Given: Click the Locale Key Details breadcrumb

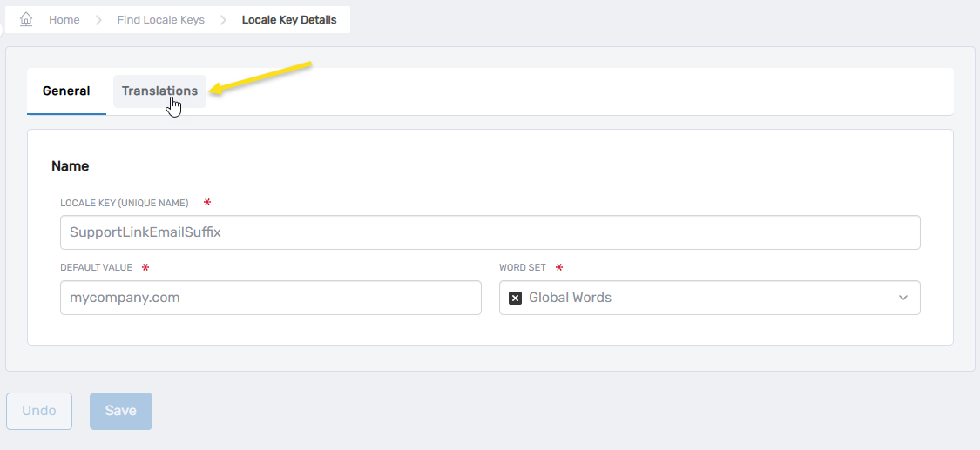Looking at the screenshot, I should (x=288, y=20).
